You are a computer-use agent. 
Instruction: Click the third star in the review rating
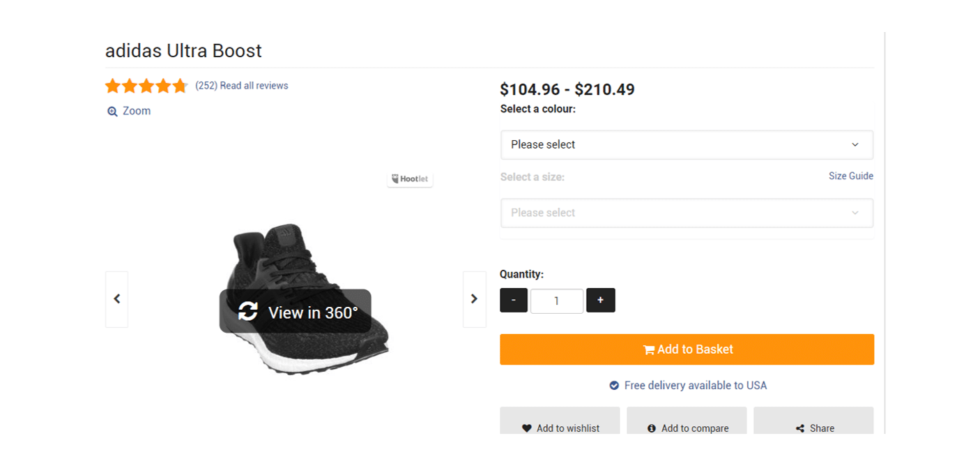coord(146,85)
